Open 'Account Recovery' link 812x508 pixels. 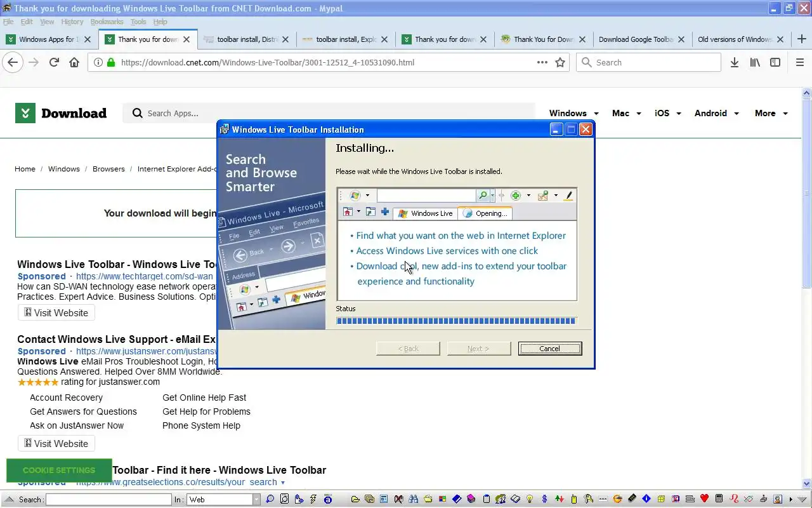tap(66, 398)
